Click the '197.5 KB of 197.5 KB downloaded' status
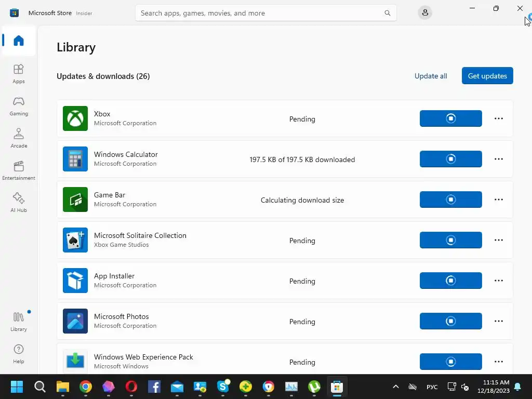Screen dimensions: 532x399 302,159
